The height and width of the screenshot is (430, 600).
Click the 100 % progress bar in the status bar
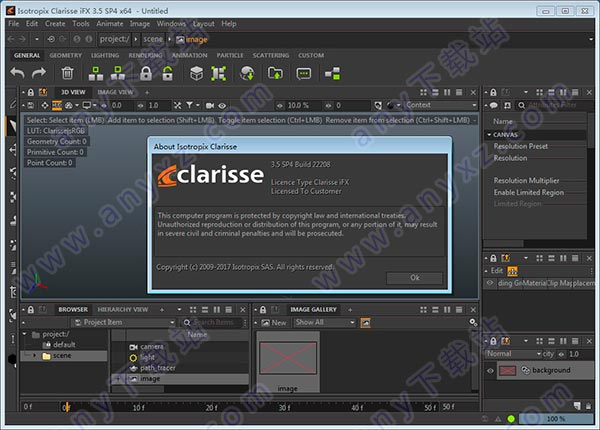[x=556, y=419]
